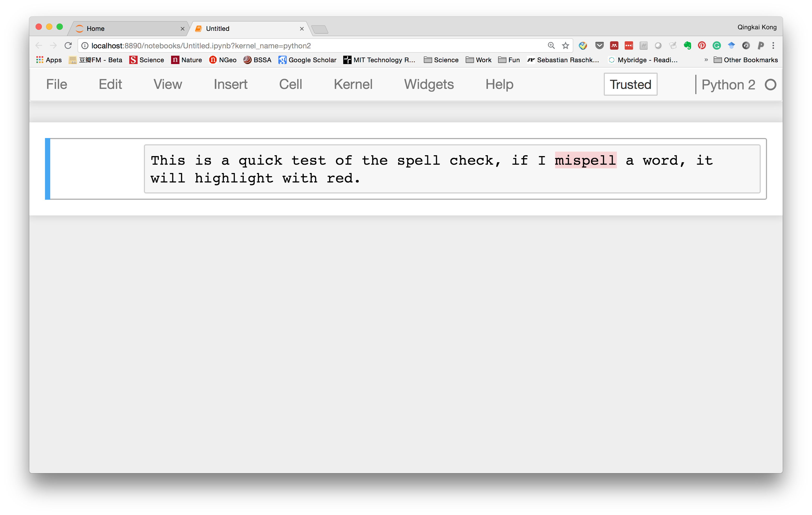Click the Grammarly browser extension icon
Image resolution: width=812 pixels, height=515 pixels.
(x=715, y=45)
